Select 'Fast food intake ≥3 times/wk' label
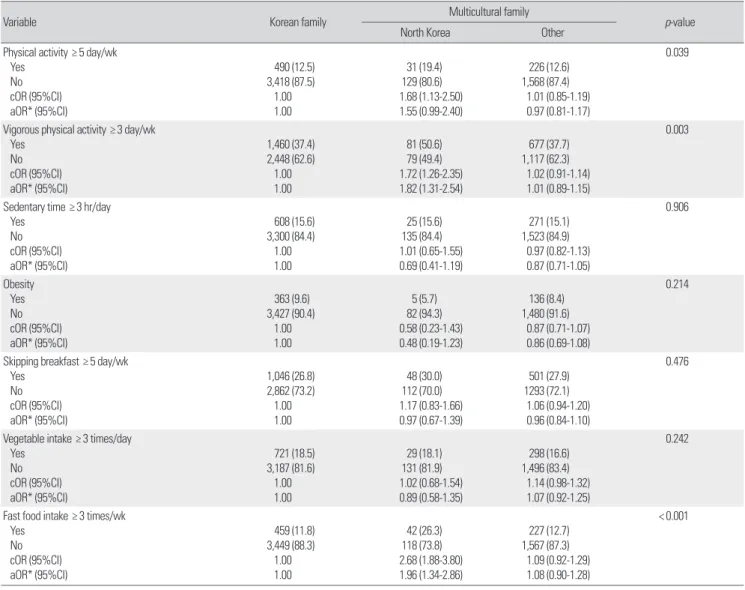Viewport: 745px width, 590px height. [x=64, y=516]
